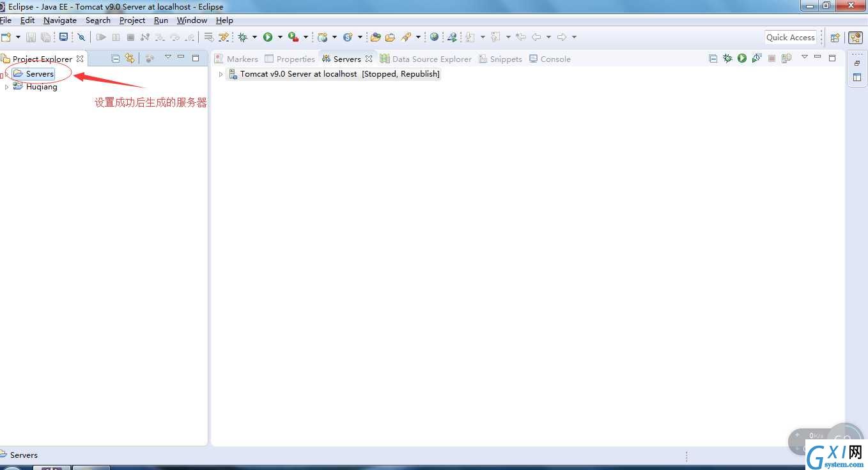Maximize the Servers view panel

832,58
